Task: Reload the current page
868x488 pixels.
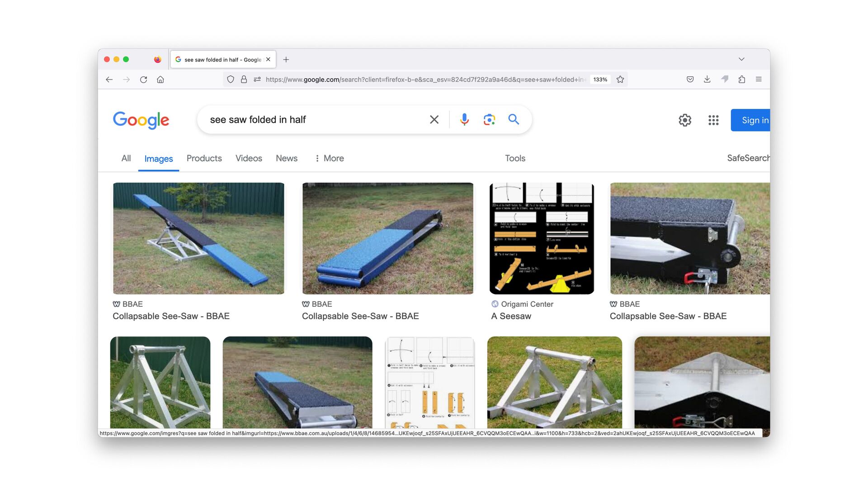Action: pyautogui.click(x=143, y=80)
